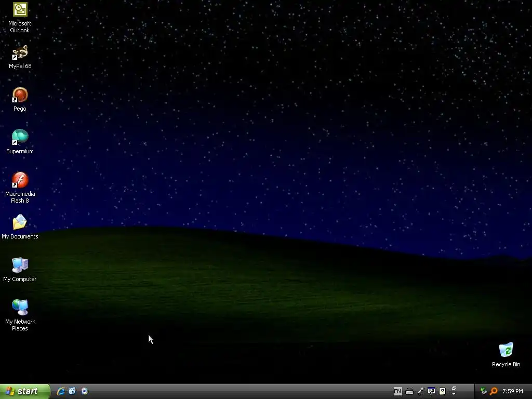The image size is (532, 399).
Task: Click the orange magnifier tray icon
Action: click(494, 391)
